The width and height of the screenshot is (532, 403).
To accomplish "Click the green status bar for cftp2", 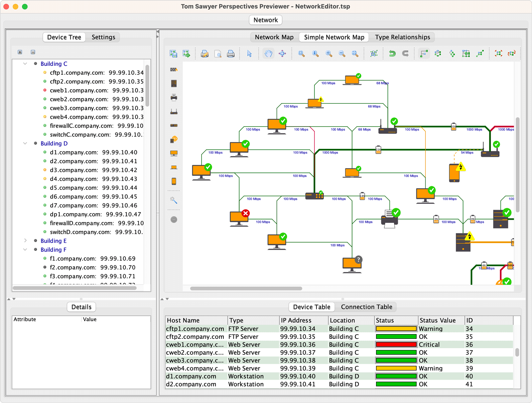I will [396, 336].
